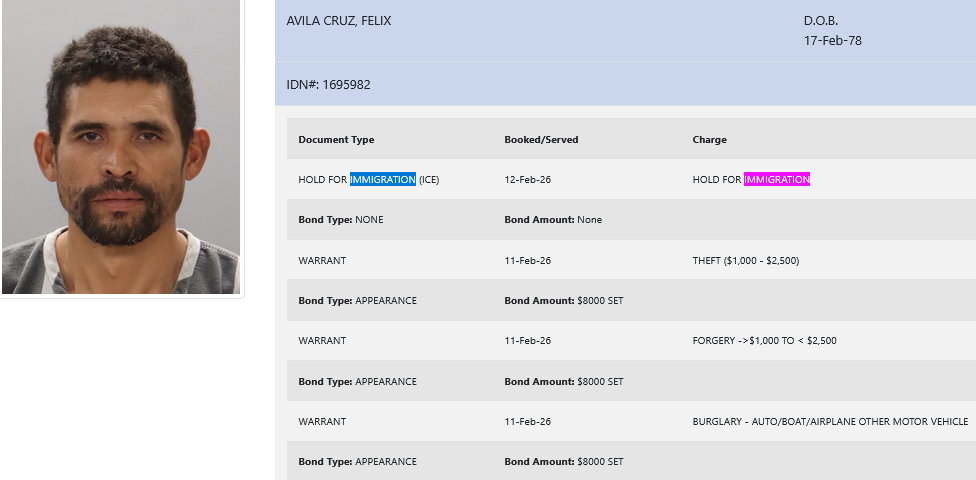Select the THEFT ($1,000 - $2,500) charge

[x=745, y=261]
